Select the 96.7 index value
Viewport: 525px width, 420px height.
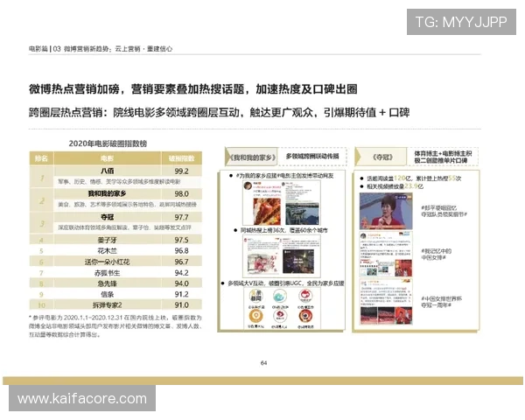181,262
